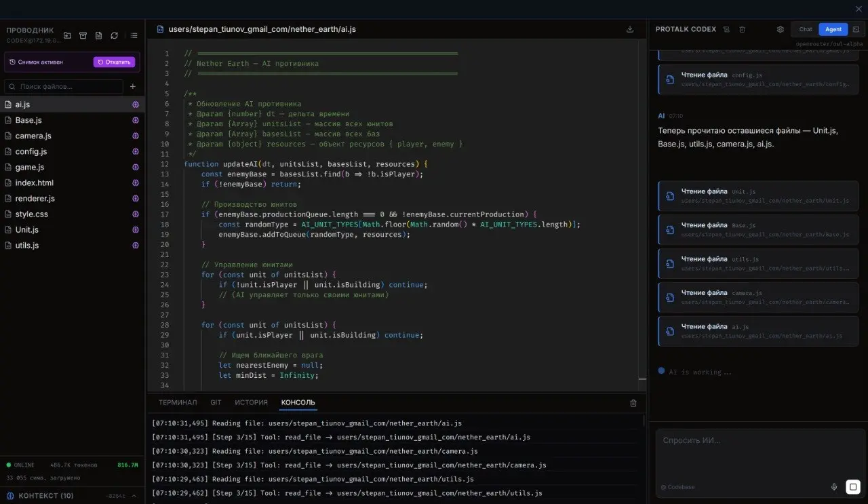Viewport: 868px width, 504px height.
Task: Open utils.js in the file list
Action: click(x=72, y=245)
